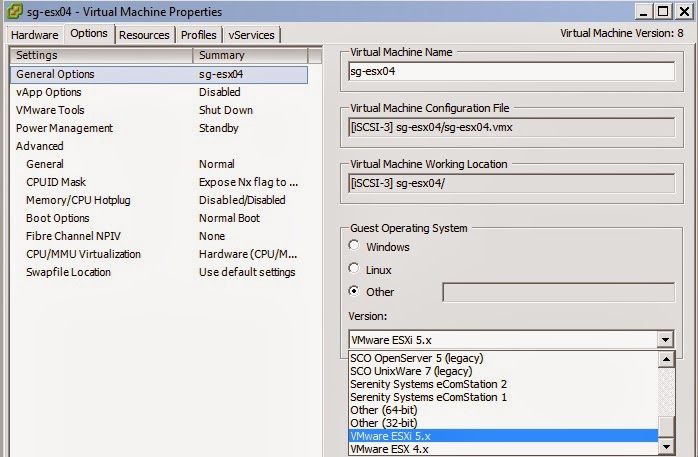Select the General Options setting row

click(159, 74)
